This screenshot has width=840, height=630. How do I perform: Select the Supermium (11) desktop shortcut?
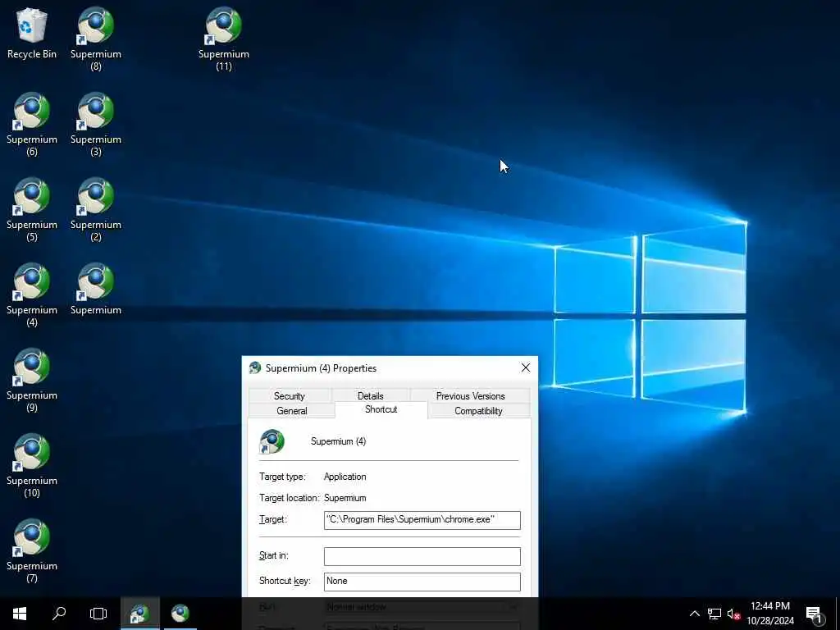pos(224,39)
